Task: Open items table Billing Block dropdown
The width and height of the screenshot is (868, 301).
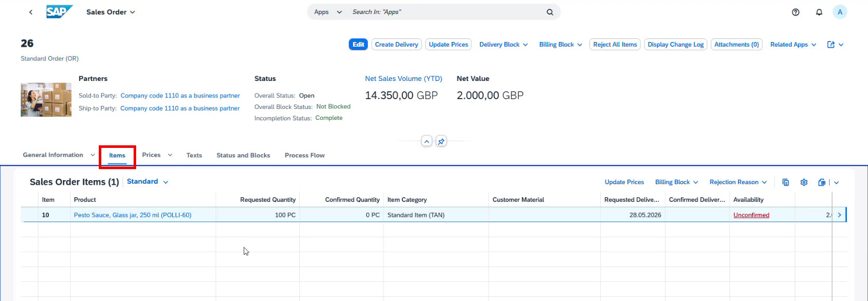Action: (x=677, y=182)
